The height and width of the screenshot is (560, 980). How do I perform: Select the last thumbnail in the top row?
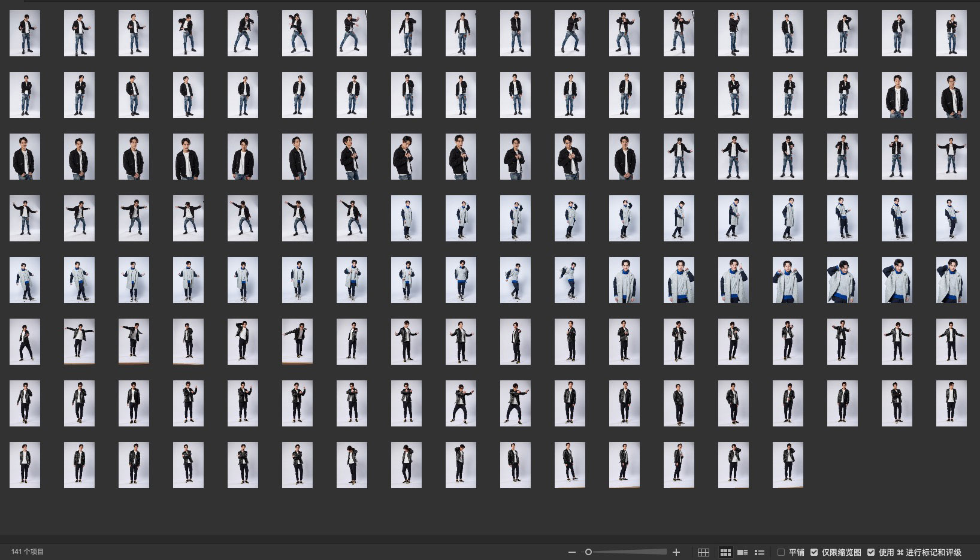(951, 34)
